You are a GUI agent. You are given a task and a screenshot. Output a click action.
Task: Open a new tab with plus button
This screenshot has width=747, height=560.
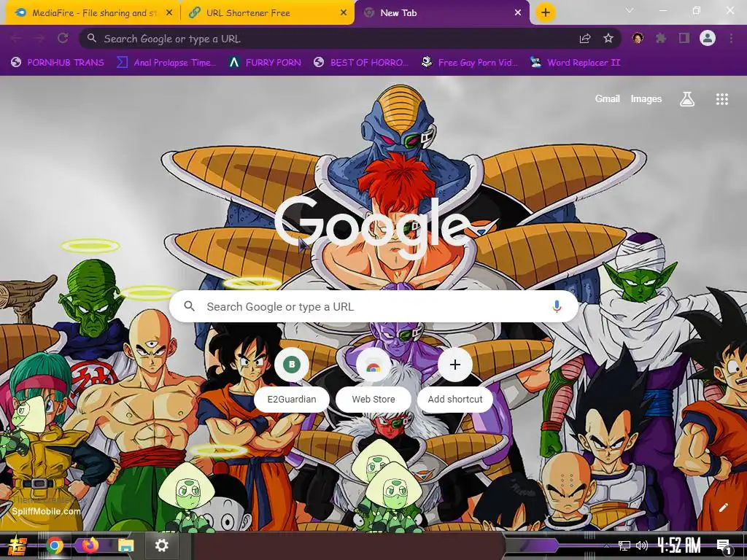tap(546, 12)
